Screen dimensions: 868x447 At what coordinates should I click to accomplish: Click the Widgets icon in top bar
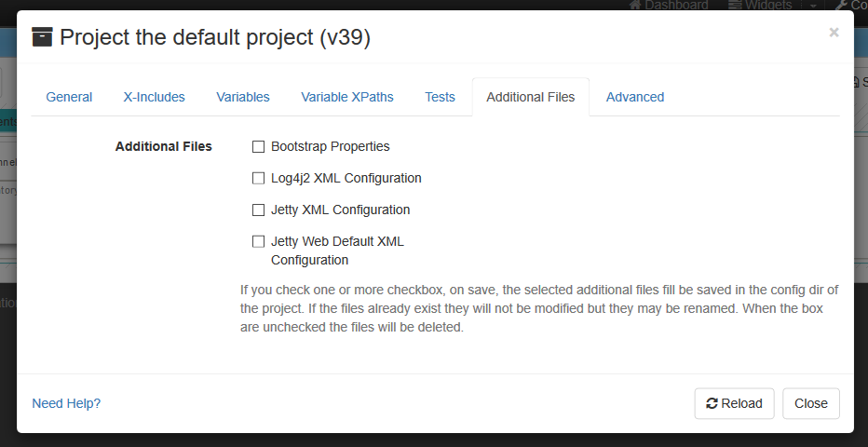(x=734, y=5)
